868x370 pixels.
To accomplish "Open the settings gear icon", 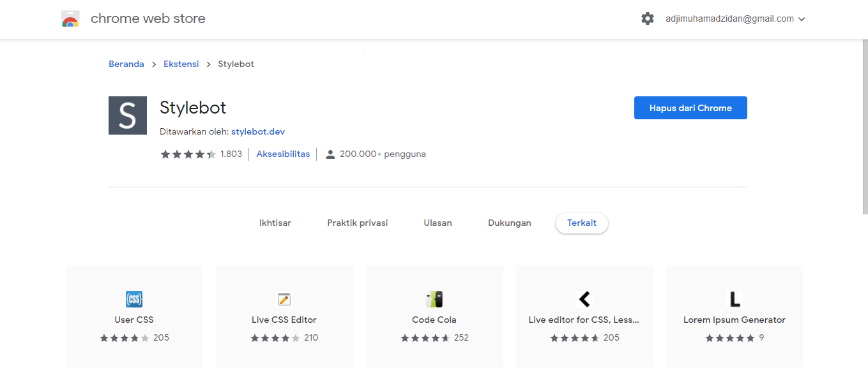I will coord(648,18).
